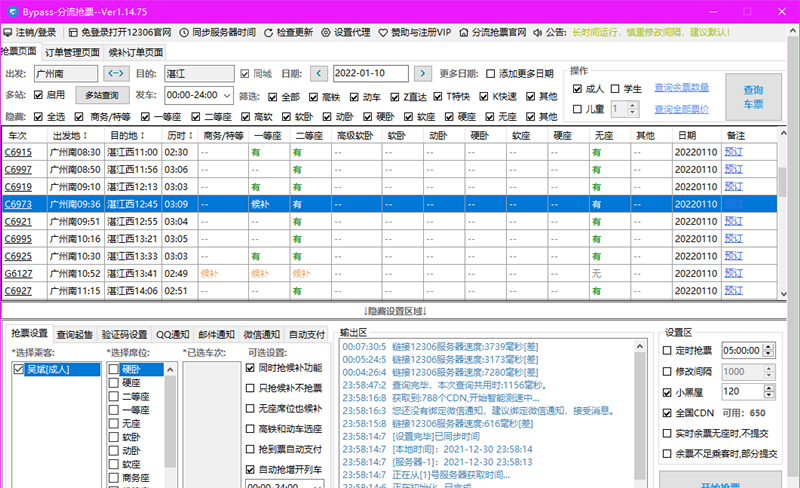This screenshot has height=488, width=800.
Task: Adjust the 儿童 count stepper
Action: [x=633, y=109]
